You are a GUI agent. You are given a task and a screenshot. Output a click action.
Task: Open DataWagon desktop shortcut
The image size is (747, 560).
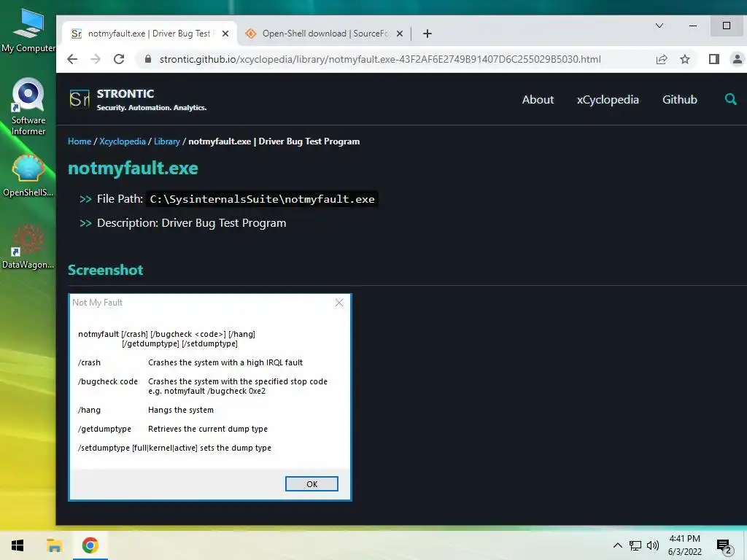click(x=28, y=246)
